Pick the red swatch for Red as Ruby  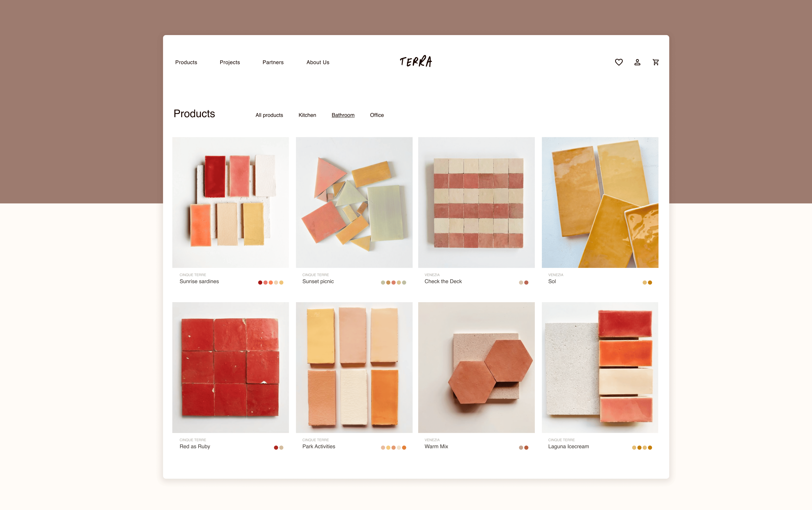tap(276, 448)
